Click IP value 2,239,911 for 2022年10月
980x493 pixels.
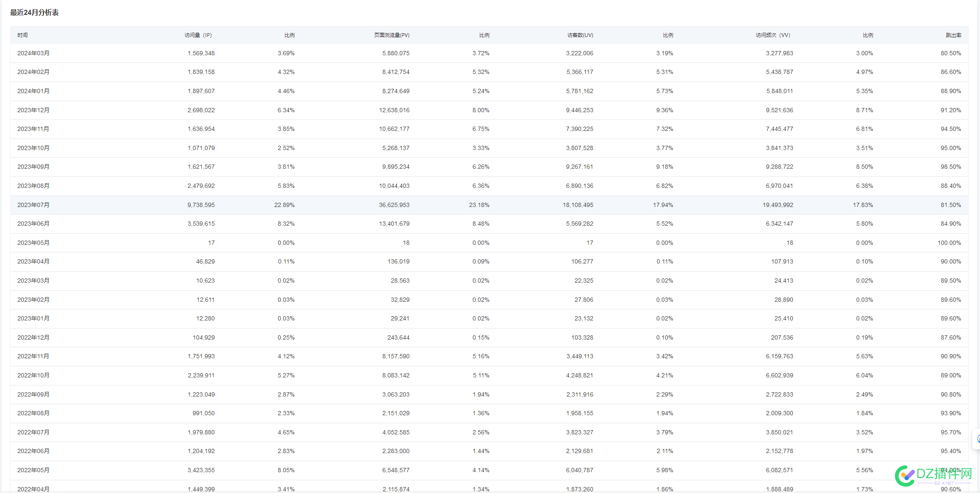point(201,375)
